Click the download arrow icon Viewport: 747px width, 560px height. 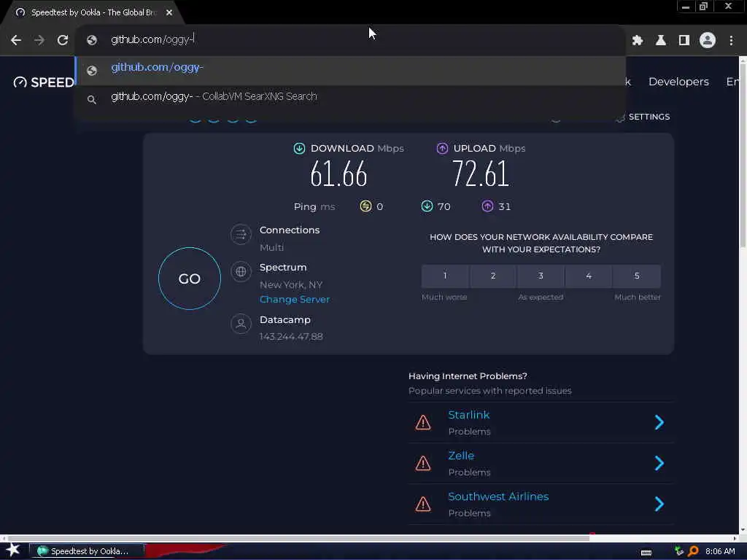tap(299, 149)
